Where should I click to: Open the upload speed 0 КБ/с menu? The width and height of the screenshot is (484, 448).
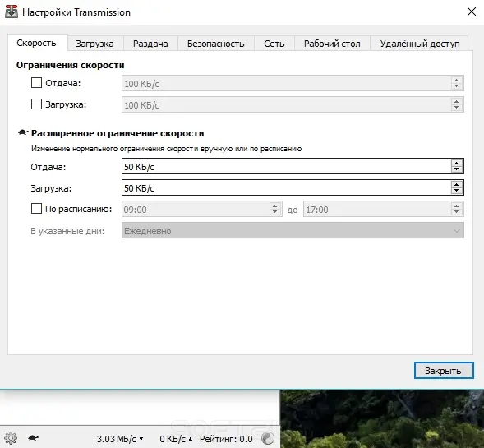click(176, 439)
